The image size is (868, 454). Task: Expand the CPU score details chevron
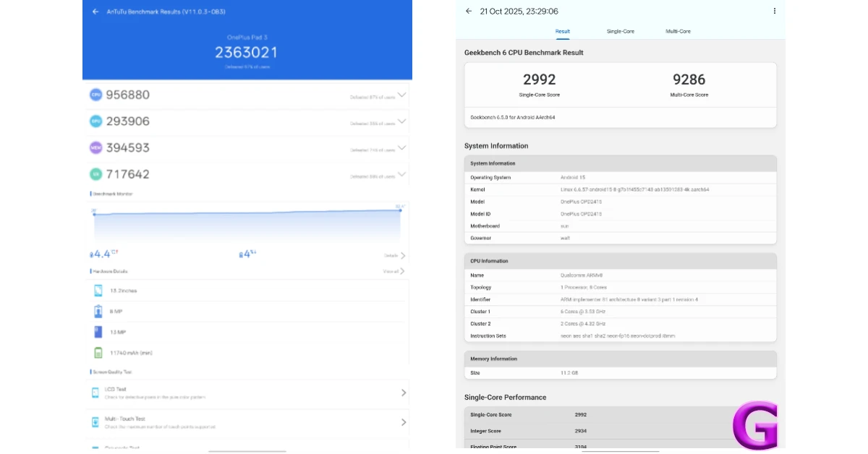(401, 95)
